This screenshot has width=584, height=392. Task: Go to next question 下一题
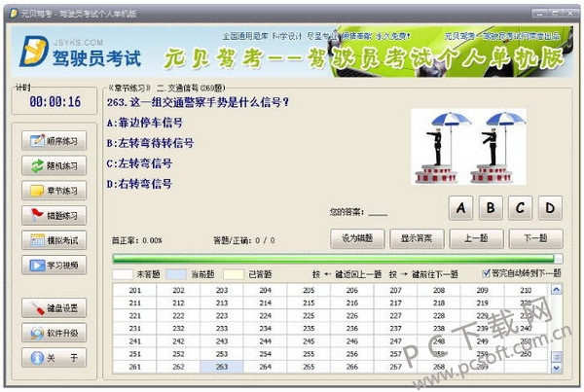tap(536, 238)
